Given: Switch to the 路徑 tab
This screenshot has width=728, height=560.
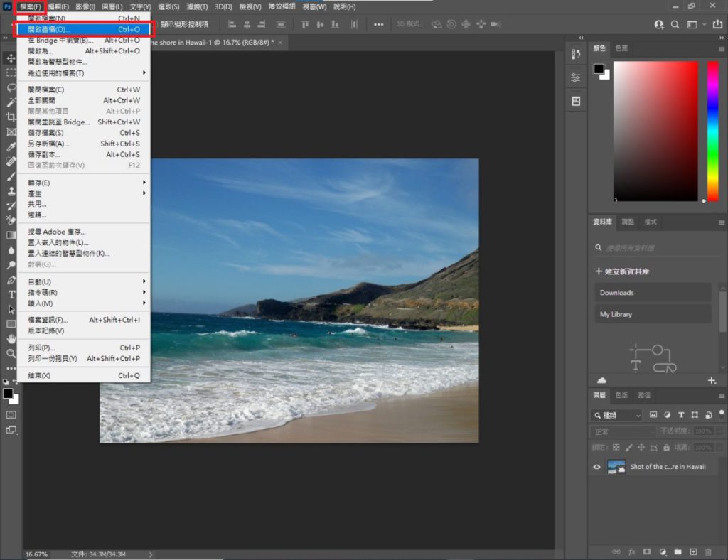Looking at the screenshot, I should pyautogui.click(x=644, y=395).
